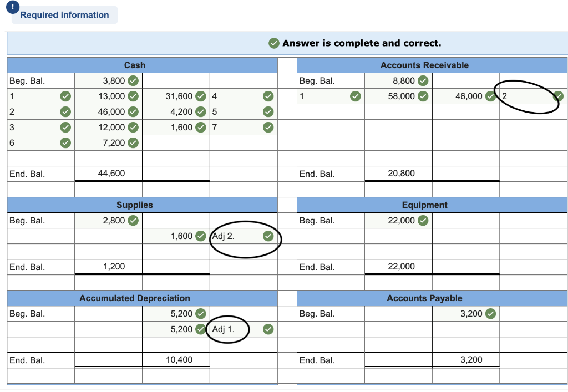The image size is (568, 392).
Task: Click the Adj 1. credit 5,200 field
Action: click(x=176, y=329)
